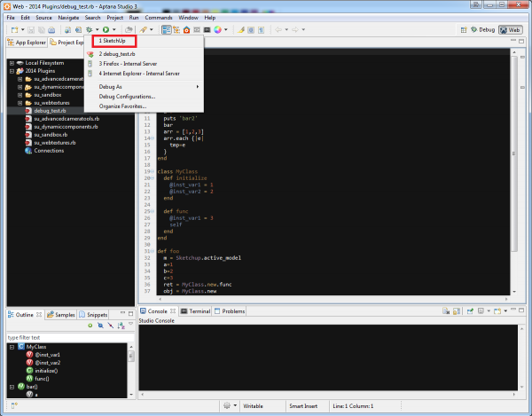
Task: Select Connections in Project Explorer
Action: (x=49, y=150)
